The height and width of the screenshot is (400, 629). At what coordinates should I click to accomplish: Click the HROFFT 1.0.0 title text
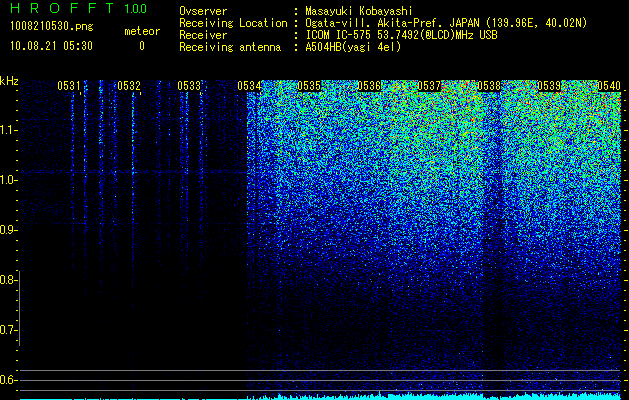[x=79, y=8]
